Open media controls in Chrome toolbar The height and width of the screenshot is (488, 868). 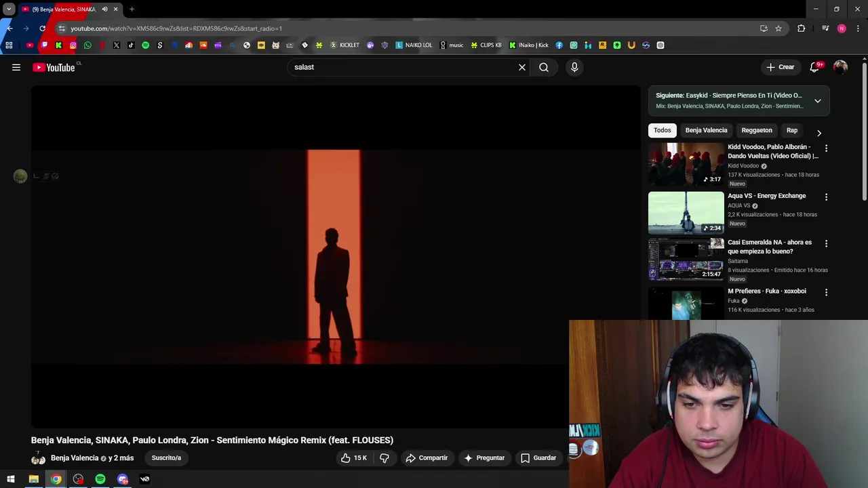tap(825, 28)
